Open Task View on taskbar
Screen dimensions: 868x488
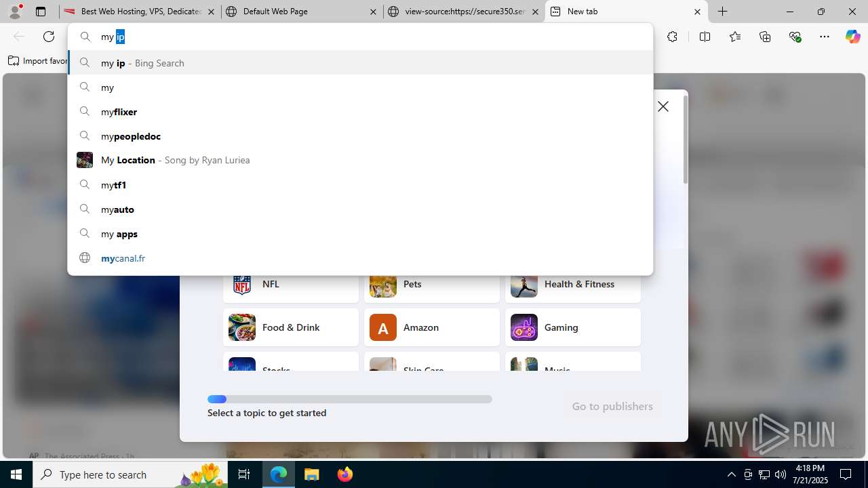244,474
